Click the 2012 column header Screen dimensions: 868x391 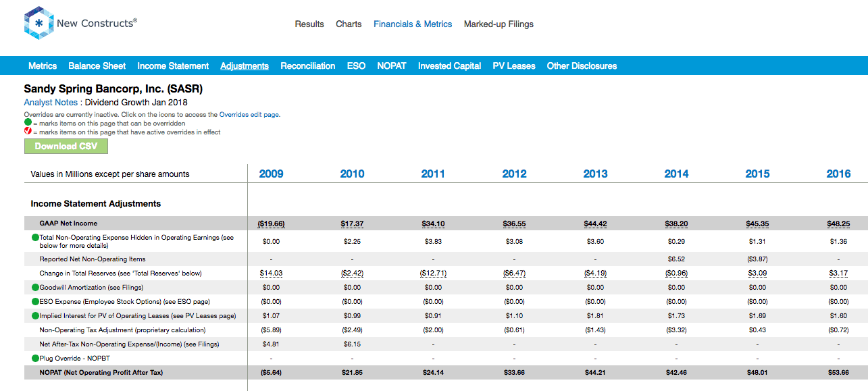coord(514,174)
